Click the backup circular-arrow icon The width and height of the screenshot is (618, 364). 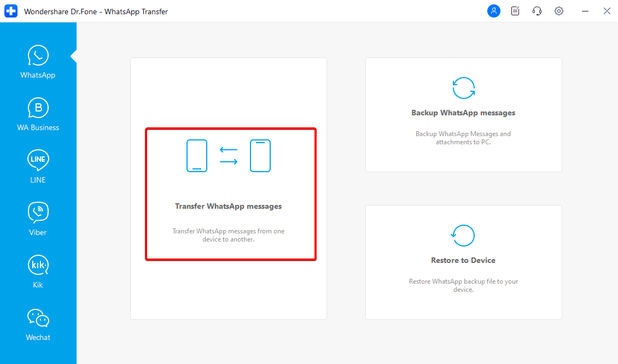pos(463,88)
